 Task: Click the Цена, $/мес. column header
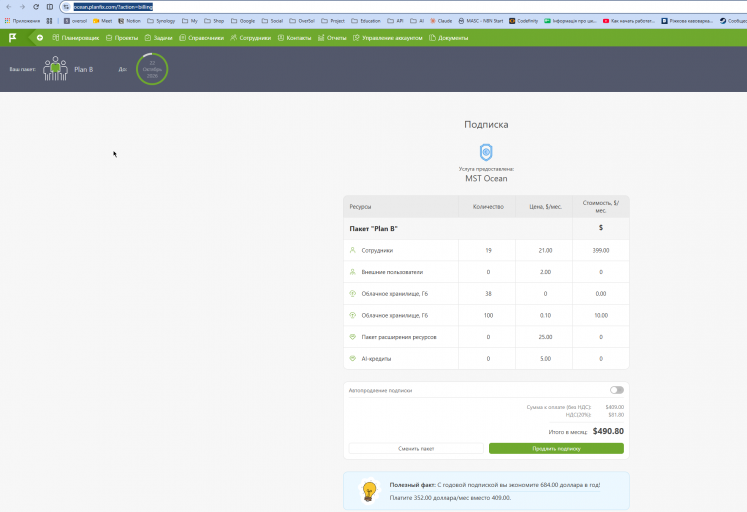pos(545,207)
